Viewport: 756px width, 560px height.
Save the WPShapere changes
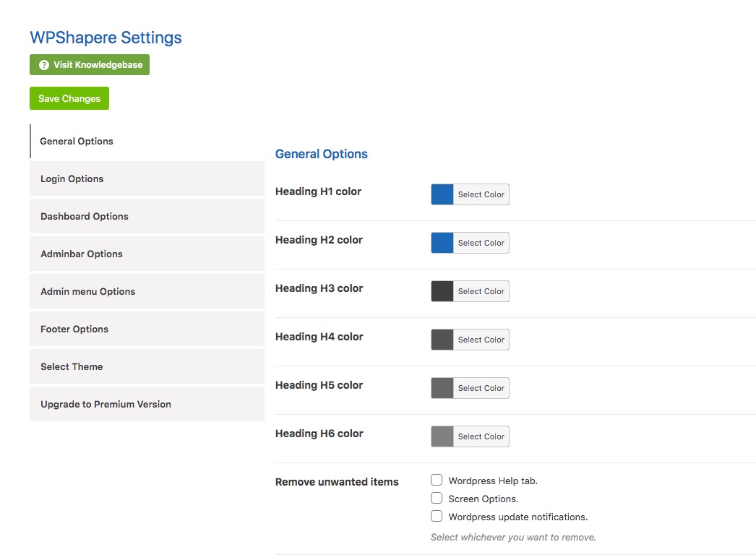[x=69, y=98]
